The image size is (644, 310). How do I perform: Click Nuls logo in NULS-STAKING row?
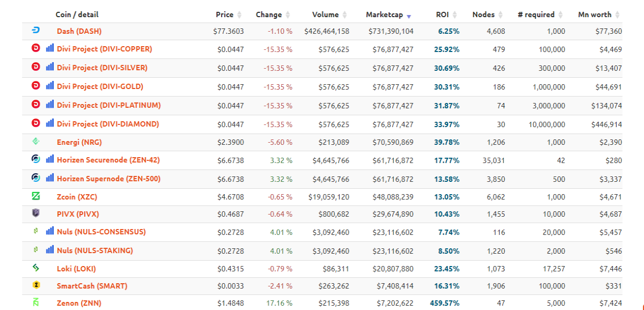36,250
